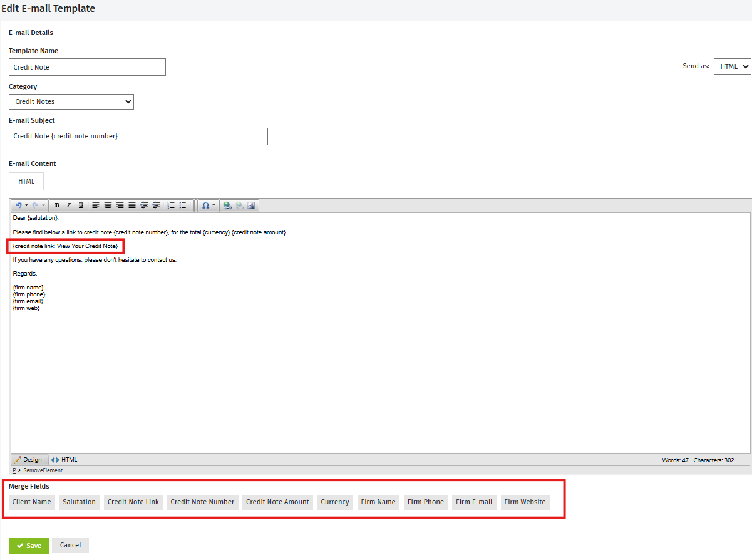
Task: Click the '{firm phone}' line in editor
Action: (x=29, y=294)
